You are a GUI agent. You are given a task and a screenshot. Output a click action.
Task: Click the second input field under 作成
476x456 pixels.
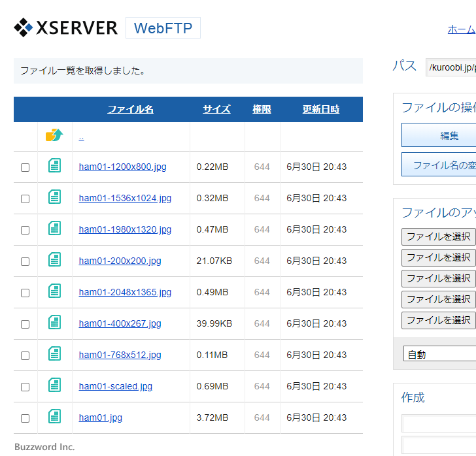click(x=439, y=445)
